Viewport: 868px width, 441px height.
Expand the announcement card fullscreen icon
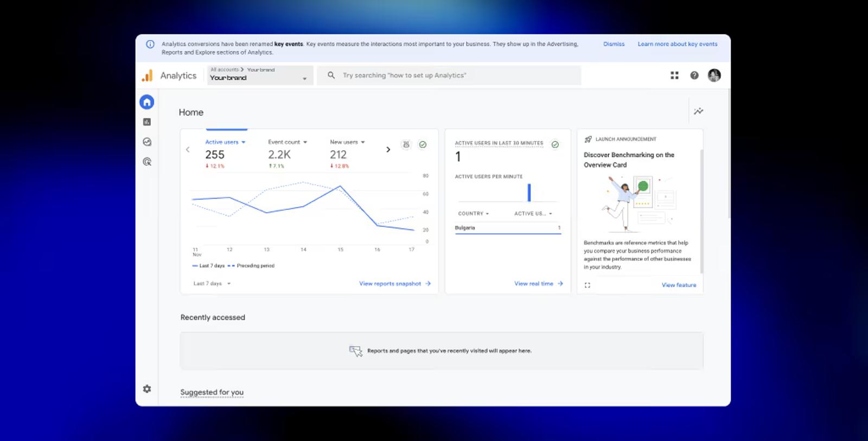click(x=588, y=285)
